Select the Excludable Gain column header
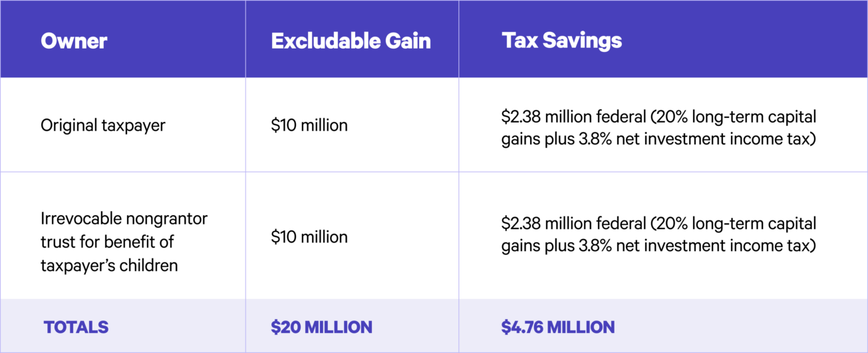868x353 pixels. pos(351,41)
